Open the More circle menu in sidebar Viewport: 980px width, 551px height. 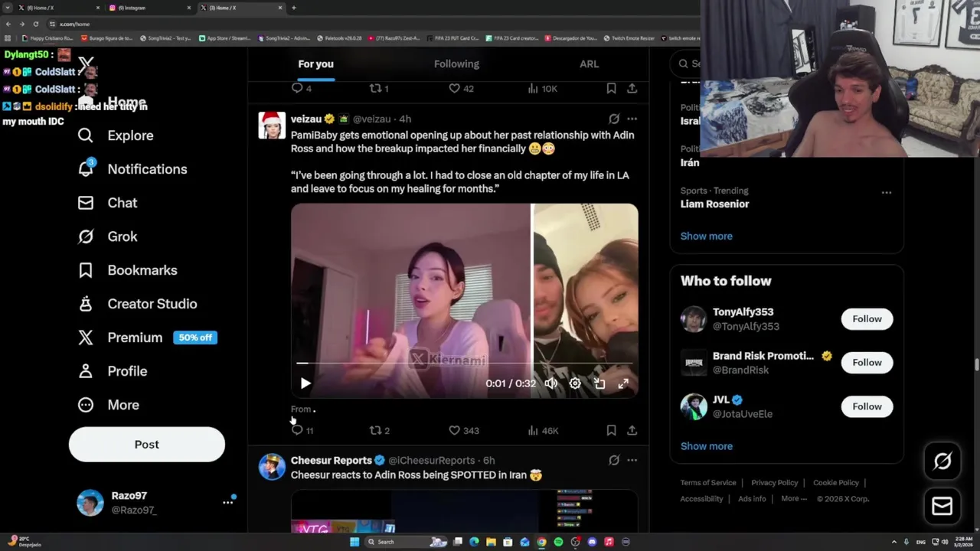coord(86,405)
